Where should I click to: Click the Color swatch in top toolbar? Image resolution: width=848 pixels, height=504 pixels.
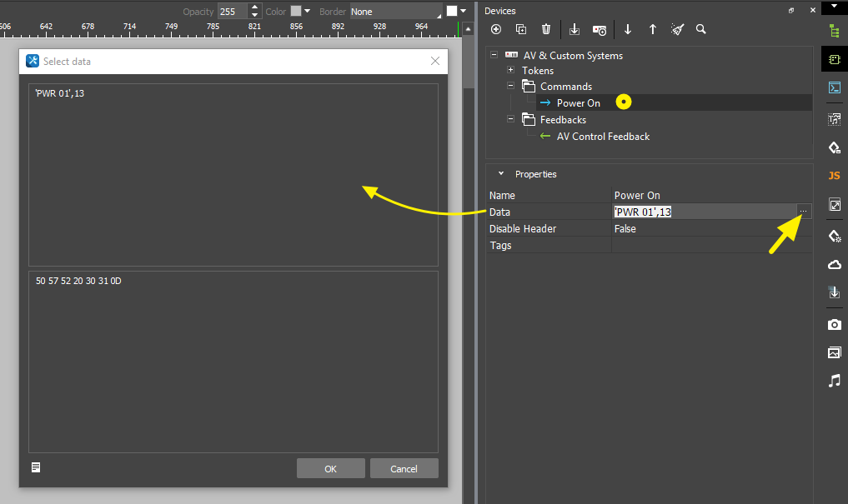pos(295,12)
